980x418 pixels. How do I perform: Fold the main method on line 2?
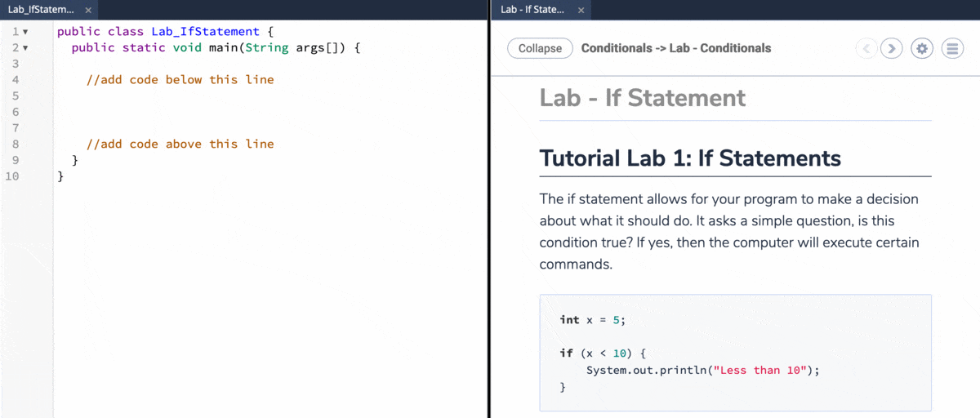(x=25, y=48)
